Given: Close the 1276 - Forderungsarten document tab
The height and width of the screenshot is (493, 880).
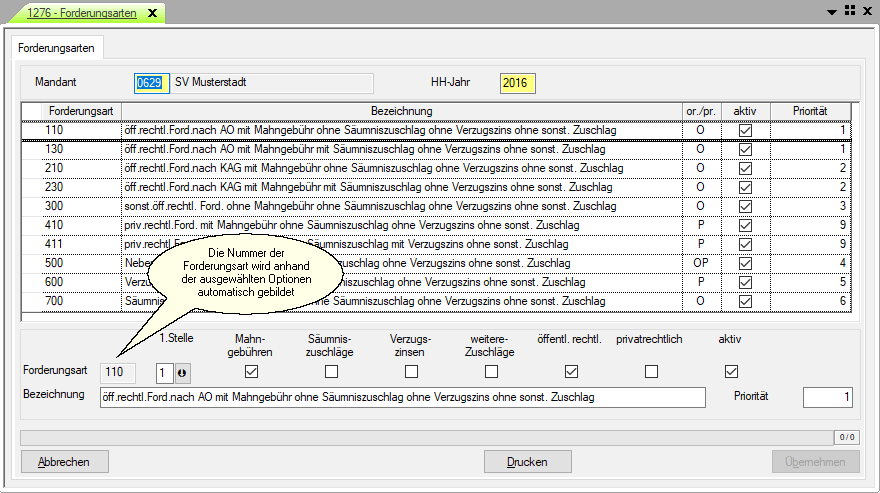Looking at the screenshot, I should click(152, 13).
